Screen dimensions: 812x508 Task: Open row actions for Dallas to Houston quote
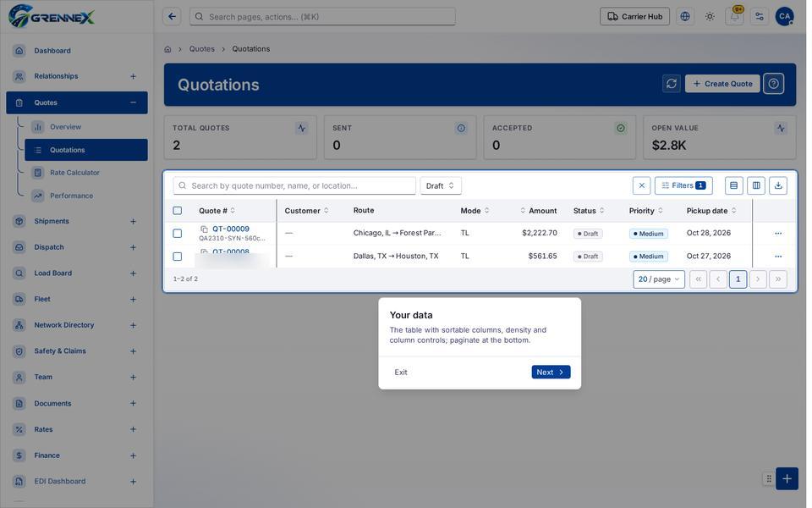click(778, 257)
